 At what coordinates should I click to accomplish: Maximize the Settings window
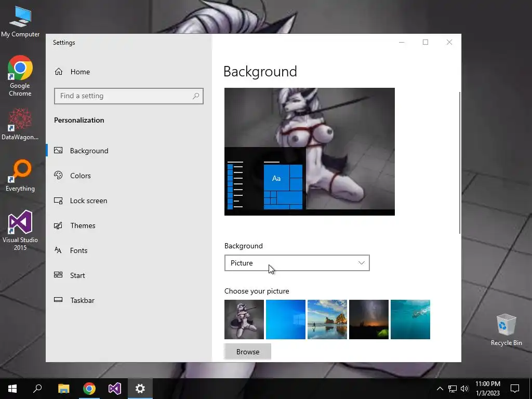[x=425, y=42]
